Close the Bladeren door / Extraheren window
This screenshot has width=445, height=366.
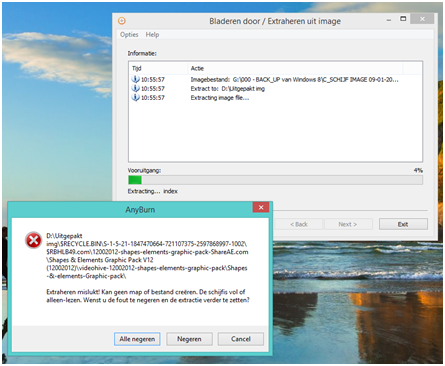coord(422,19)
